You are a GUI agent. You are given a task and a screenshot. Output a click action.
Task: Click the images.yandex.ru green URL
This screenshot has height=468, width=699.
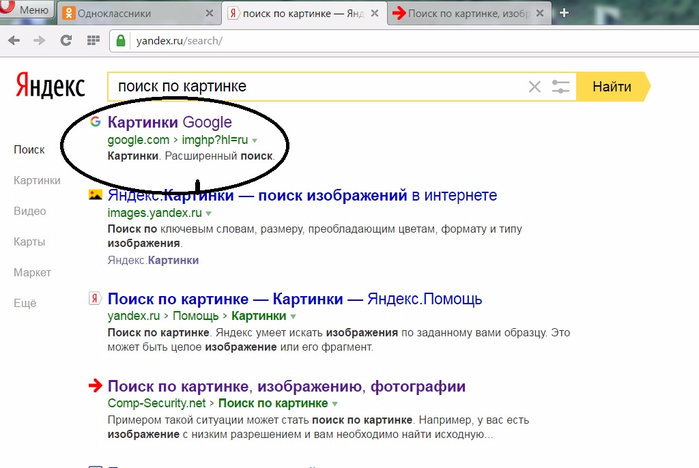tap(155, 213)
